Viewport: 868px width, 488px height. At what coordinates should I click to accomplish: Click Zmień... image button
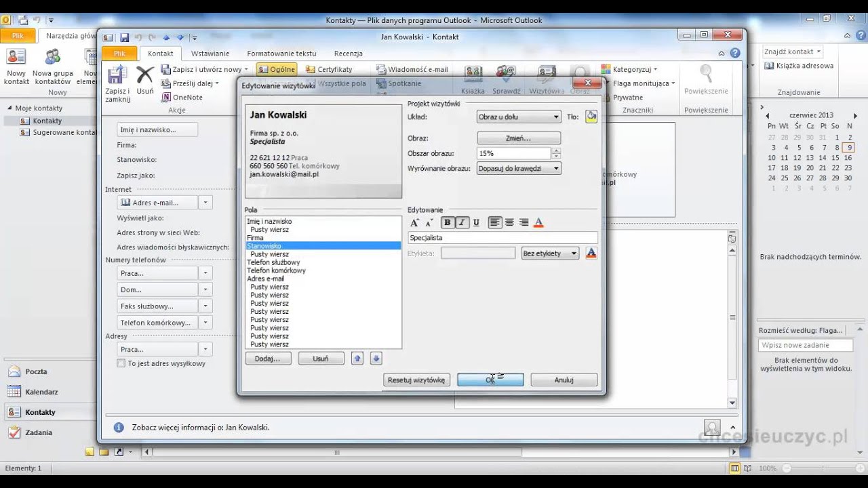519,138
